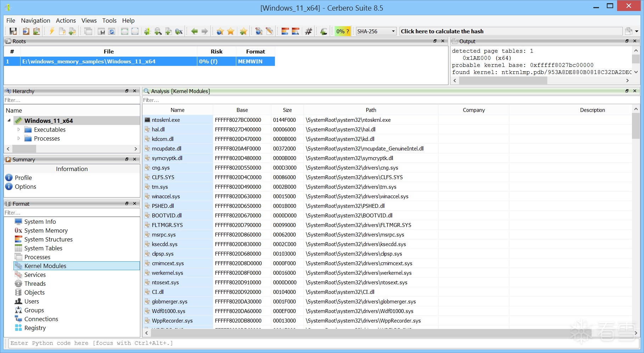Open the Views menu
Viewport: 644px width, 353px height.
tap(89, 21)
